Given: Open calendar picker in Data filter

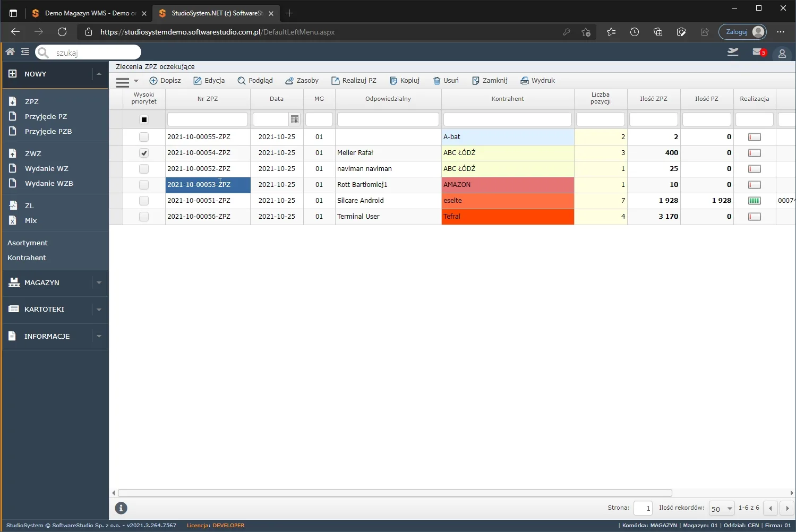Looking at the screenshot, I should pyautogui.click(x=295, y=119).
